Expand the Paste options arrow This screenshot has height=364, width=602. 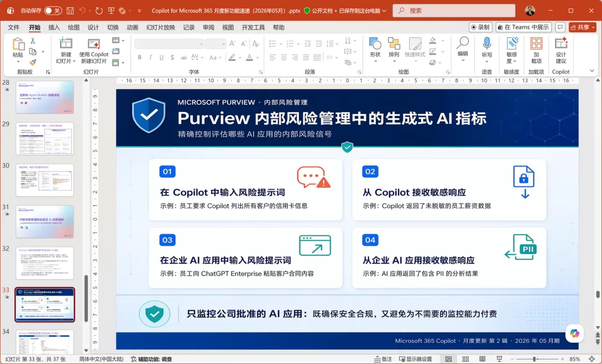[x=18, y=61]
